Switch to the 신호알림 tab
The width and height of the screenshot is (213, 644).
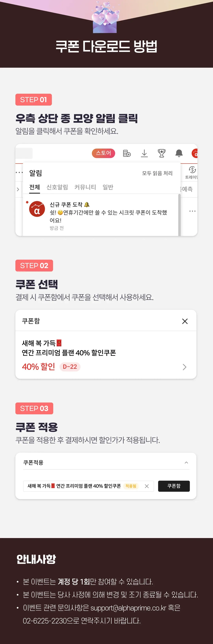(x=57, y=187)
